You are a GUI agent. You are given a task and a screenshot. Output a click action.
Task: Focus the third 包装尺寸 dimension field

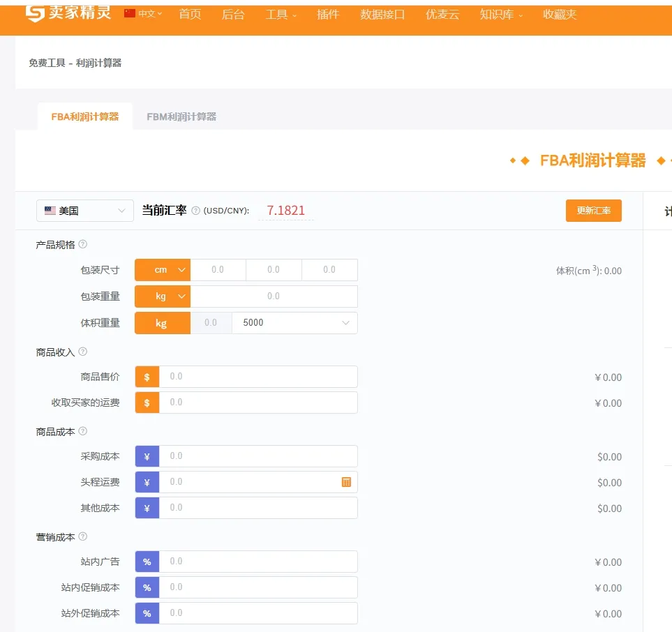click(329, 270)
